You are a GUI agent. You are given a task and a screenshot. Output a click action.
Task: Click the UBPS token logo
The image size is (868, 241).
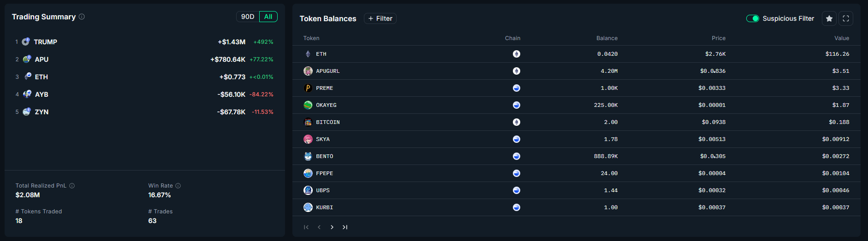(x=308, y=190)
